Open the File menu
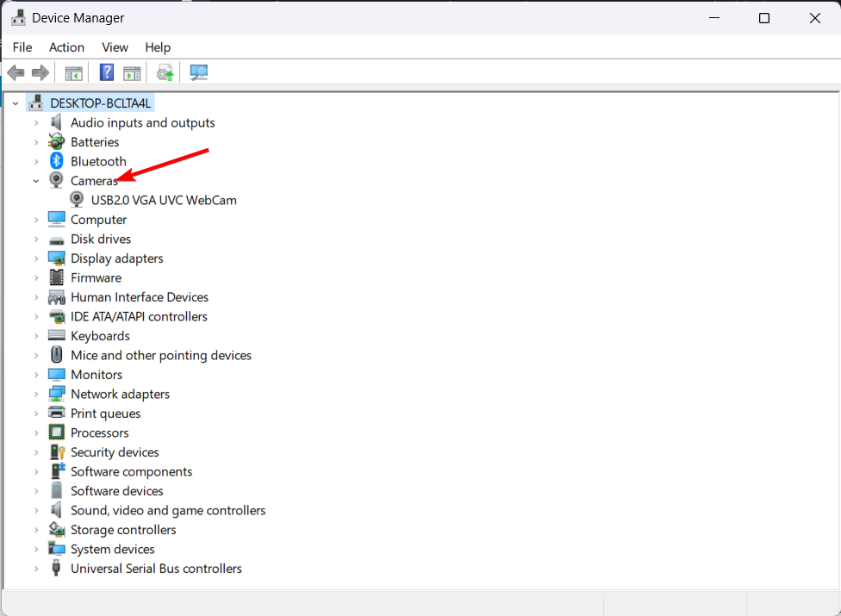 tap(22, 47)
